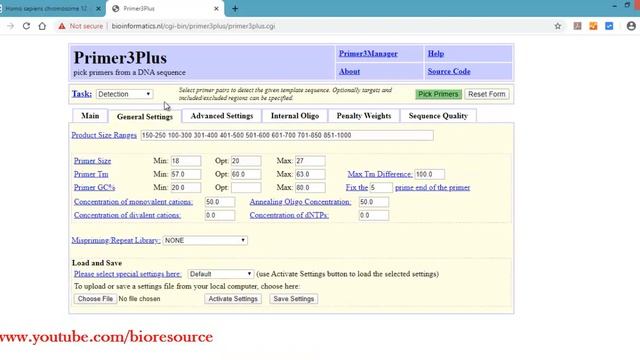
Task: Open a new browser tab with plus
Action: (x=235, y=9)
